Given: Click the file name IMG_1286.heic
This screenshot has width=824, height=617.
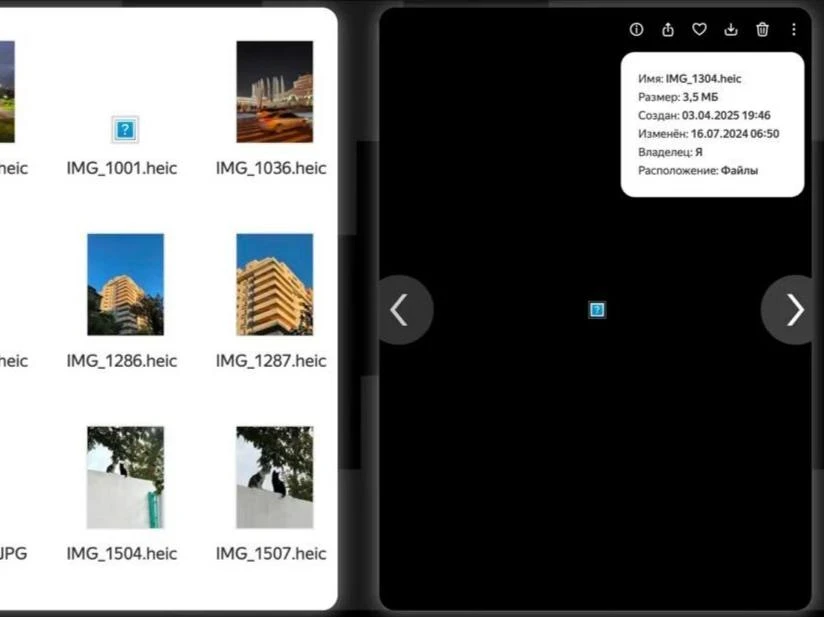Looking at the screenshot, I should coord(122,361).
